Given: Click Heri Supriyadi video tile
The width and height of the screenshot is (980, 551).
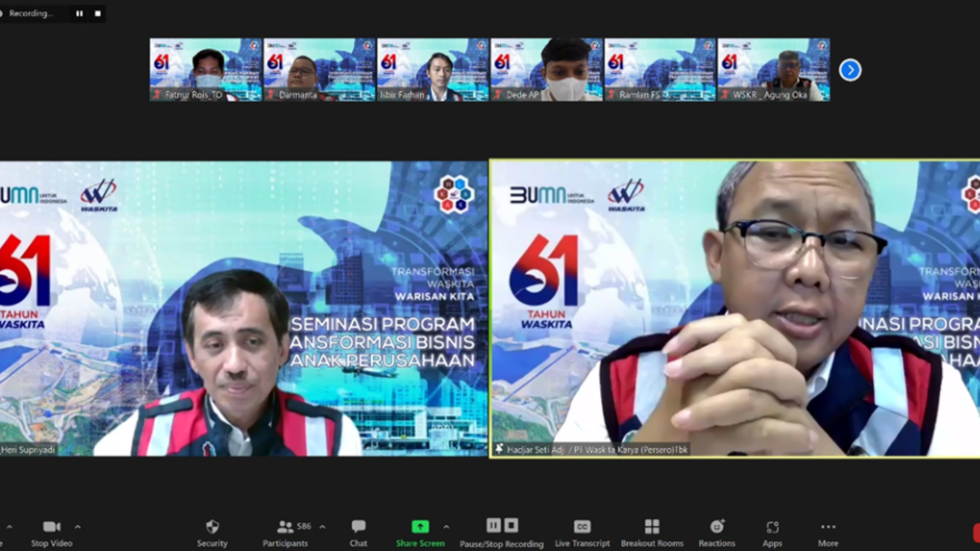Looking at the screenshot, I should [x=243, y=309].
